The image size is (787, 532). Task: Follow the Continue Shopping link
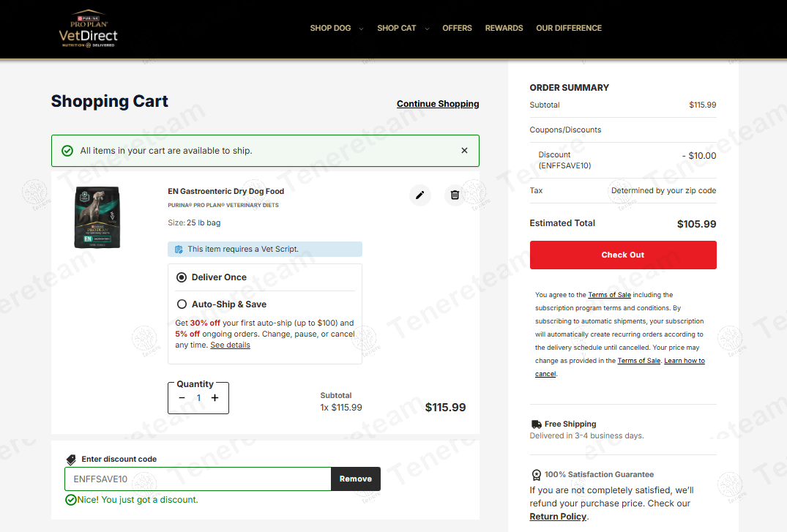point(438,104)
